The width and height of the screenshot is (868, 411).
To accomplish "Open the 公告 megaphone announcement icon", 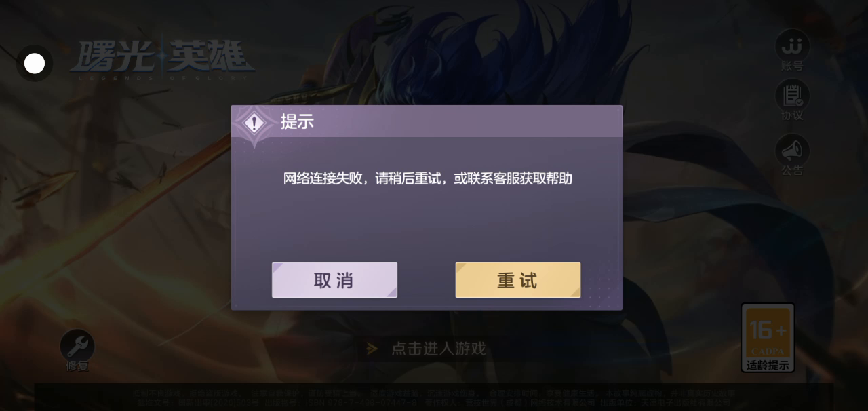I will coord(792,150).
